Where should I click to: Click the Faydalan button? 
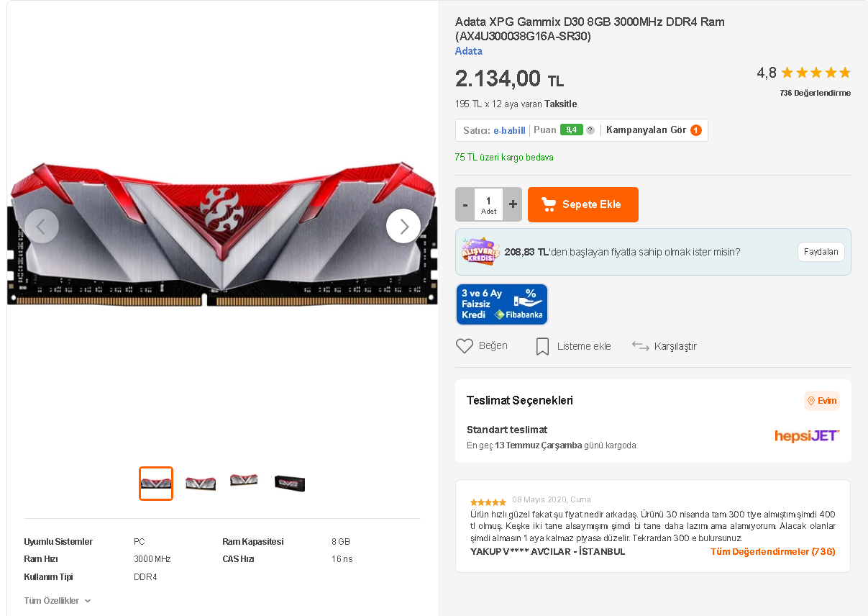(821, 252)
